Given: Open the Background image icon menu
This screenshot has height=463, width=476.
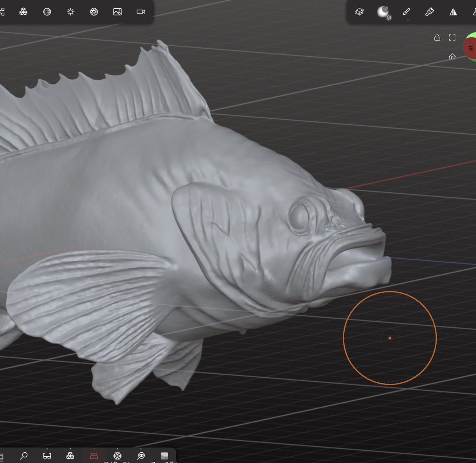Looking at the screenshot, I should [117, 12].
